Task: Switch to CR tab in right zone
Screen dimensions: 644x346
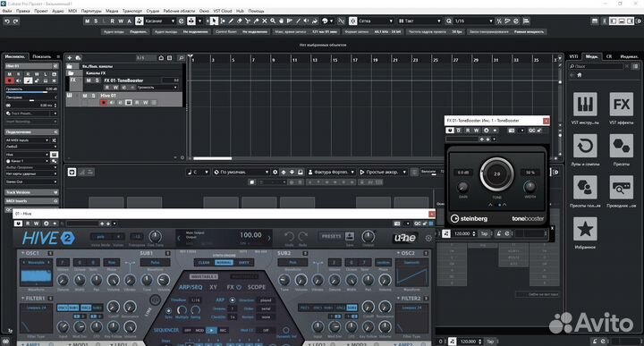Action: pos(609,56)
